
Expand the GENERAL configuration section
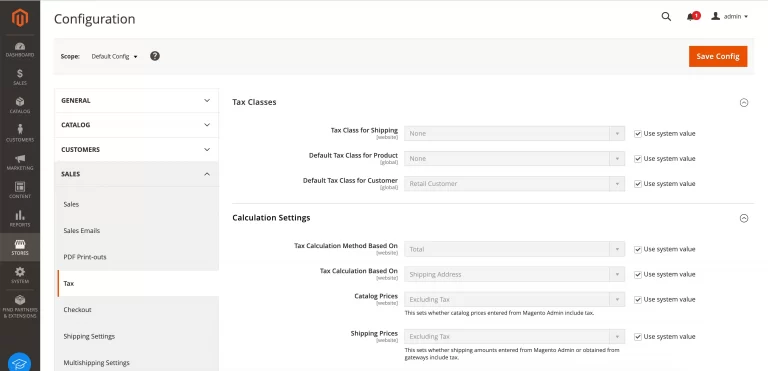[x=137, y=100]
